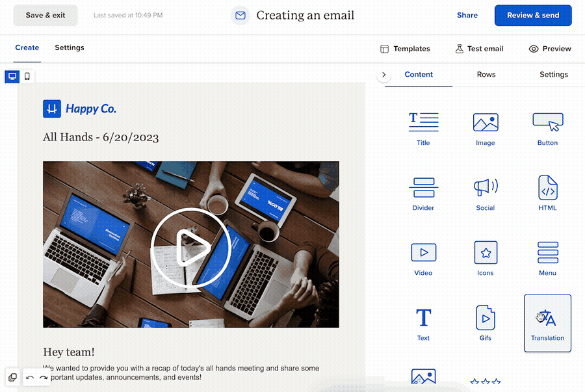Click the Last saved at 10:49 PM text
This screenshot has width=585, height=392.
tap(128, 16)
